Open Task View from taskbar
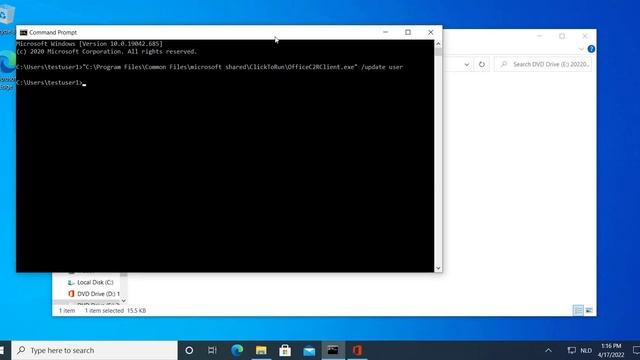 click(212, 350)
